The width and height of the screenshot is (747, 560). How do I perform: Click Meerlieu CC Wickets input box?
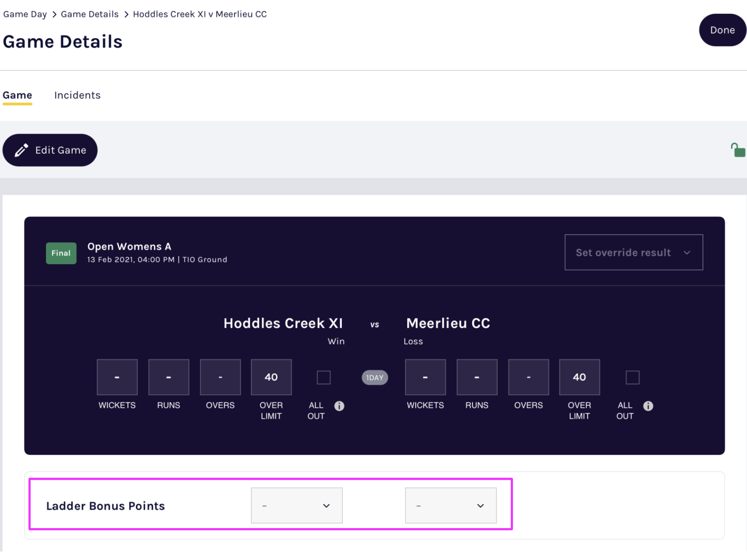[425, 377]
